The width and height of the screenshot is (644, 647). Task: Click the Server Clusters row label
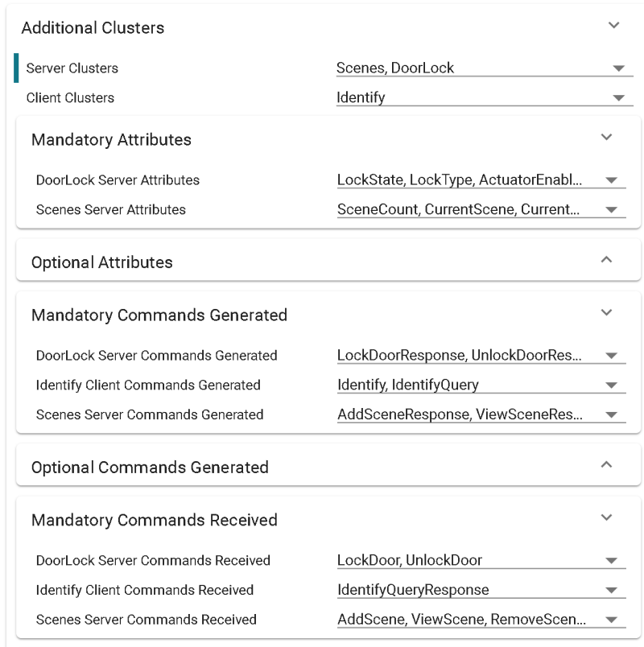click(72, 68)
